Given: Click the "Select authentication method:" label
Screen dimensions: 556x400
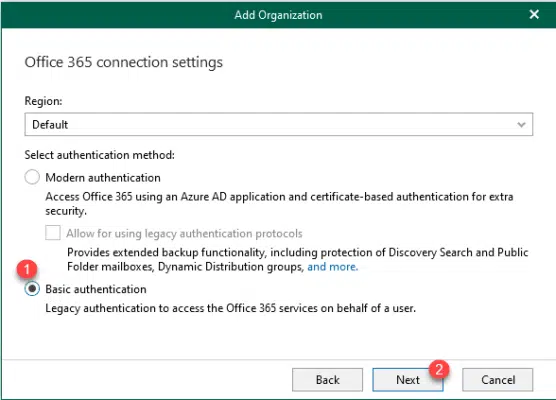Looking at the screenshot, I should 99,155.
